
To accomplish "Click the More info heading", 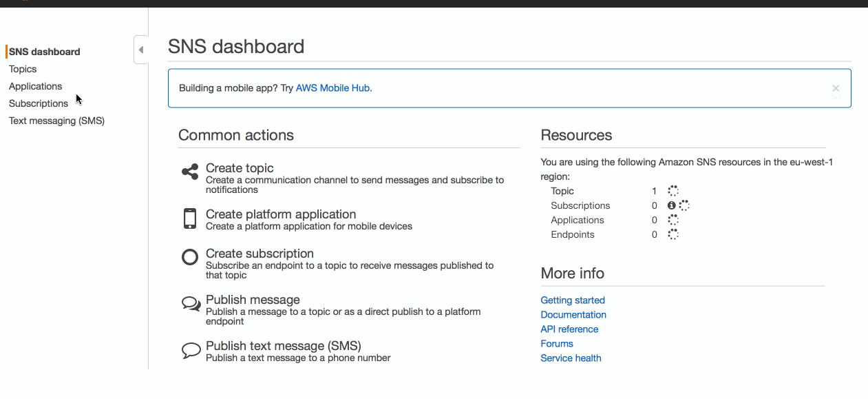I will pyautogui.click(x=573, y=273).
